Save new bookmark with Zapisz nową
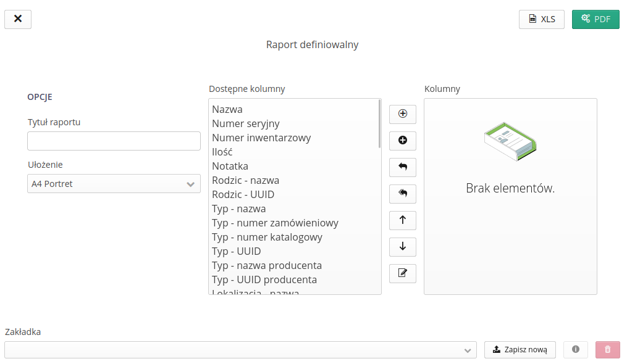Screen dimensions: 627x364 pos(520,350)
